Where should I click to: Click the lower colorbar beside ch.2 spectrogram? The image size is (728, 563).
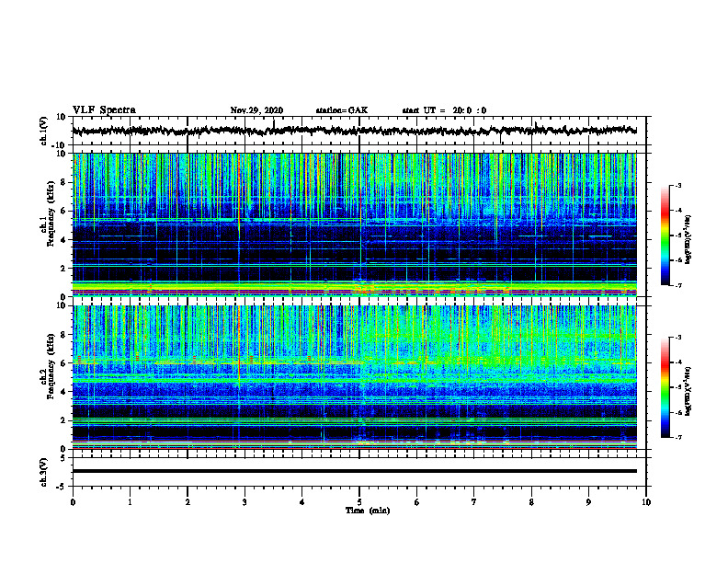[665, 387]
